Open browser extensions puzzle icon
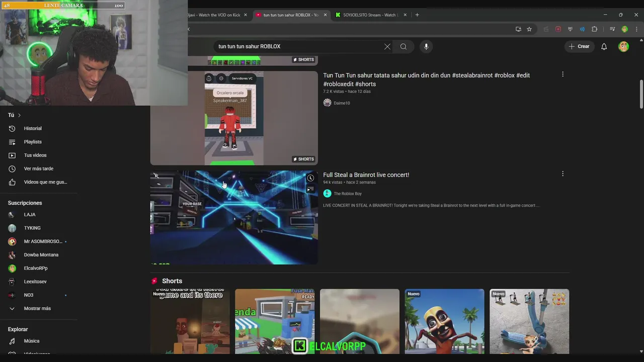644x362 pixels. (x=594, y=29)
